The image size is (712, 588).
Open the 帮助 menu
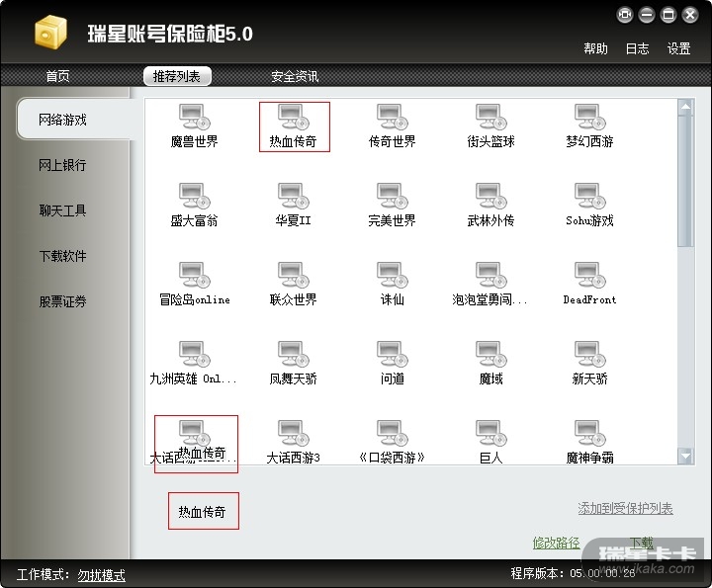pos(595,48)
